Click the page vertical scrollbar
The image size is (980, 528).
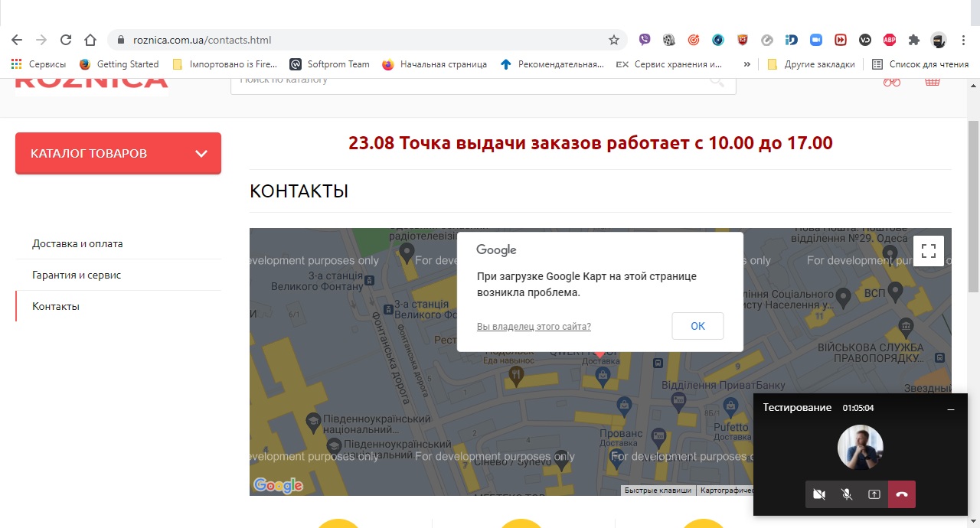coord(973,207)
